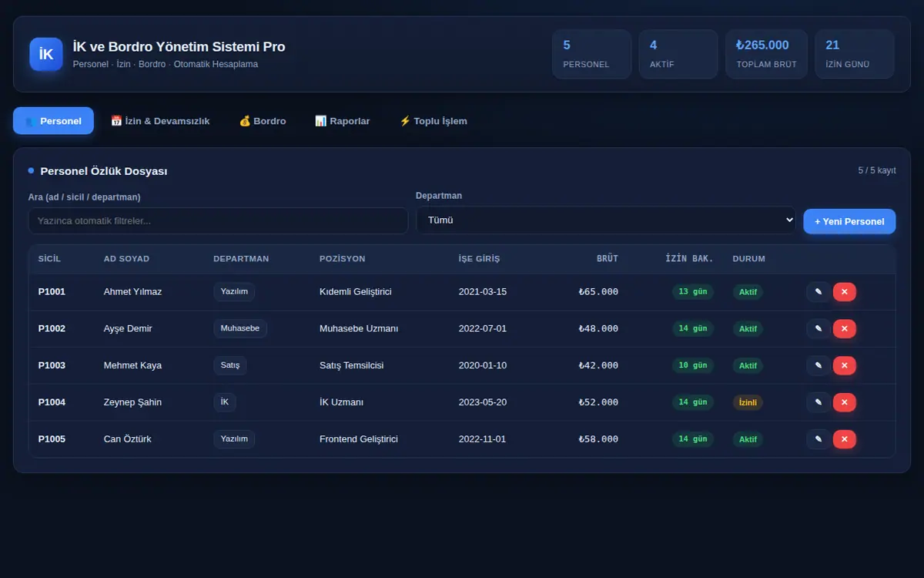Click the İŞE GİRİŞ column header

(479, 259)
